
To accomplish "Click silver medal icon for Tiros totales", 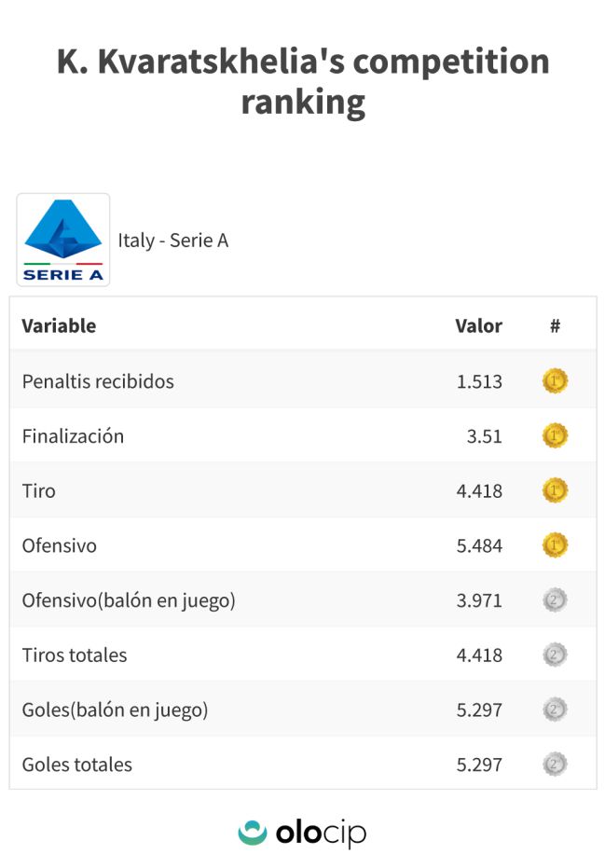I will coord(556,654).
